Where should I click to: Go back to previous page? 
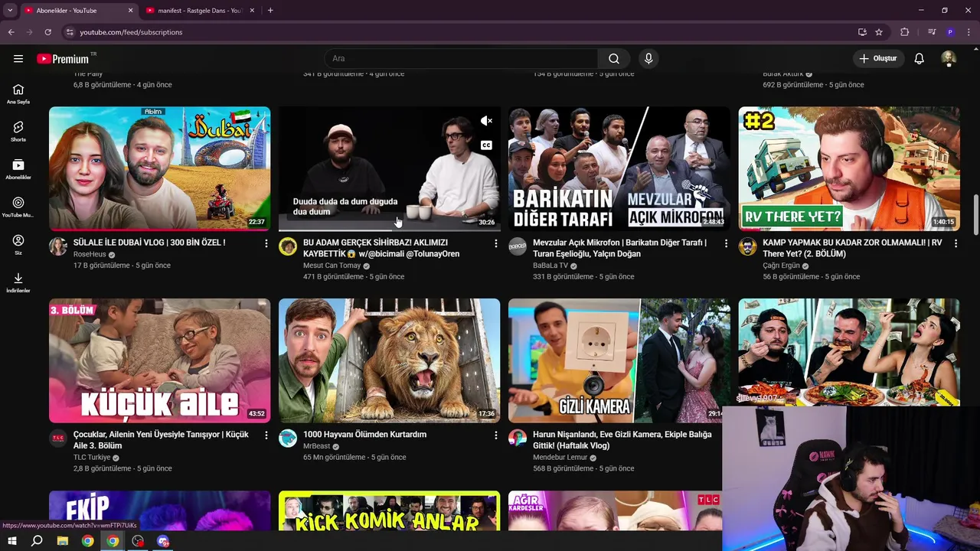11,32
